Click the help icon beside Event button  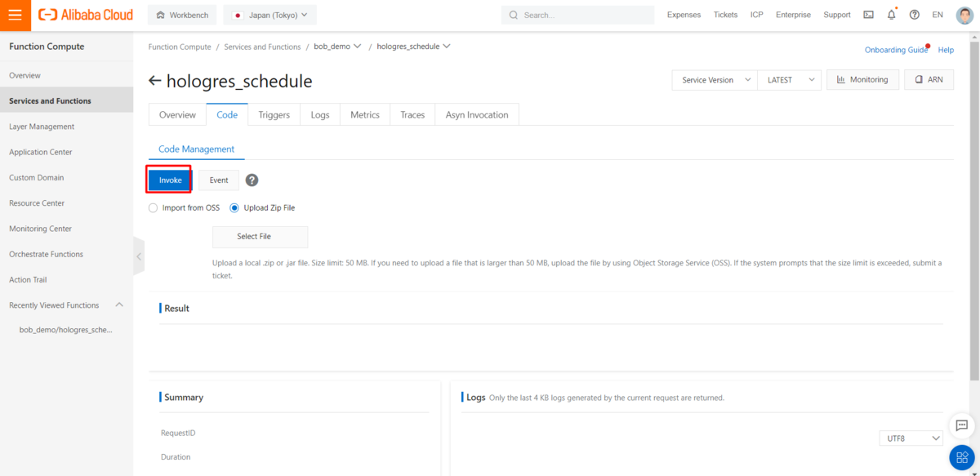click(x=252, y=180)
